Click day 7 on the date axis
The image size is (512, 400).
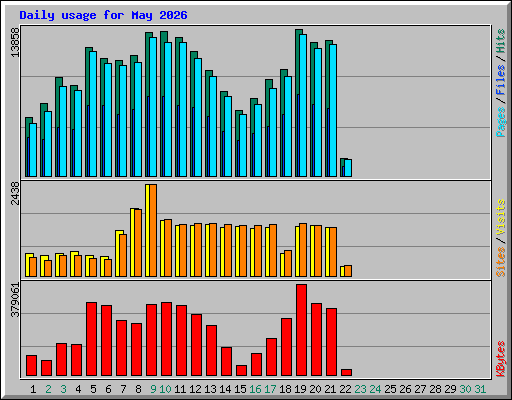tap(123, 389)
